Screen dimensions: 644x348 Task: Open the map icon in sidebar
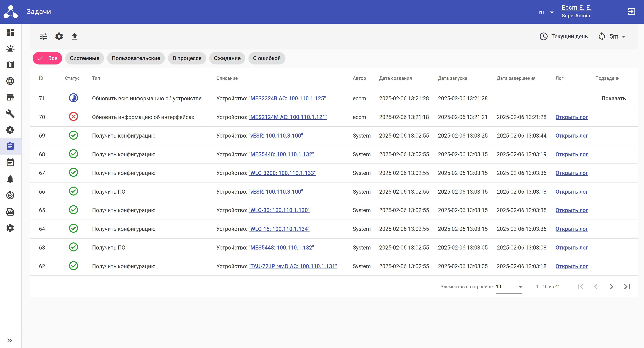pos(10,65)
